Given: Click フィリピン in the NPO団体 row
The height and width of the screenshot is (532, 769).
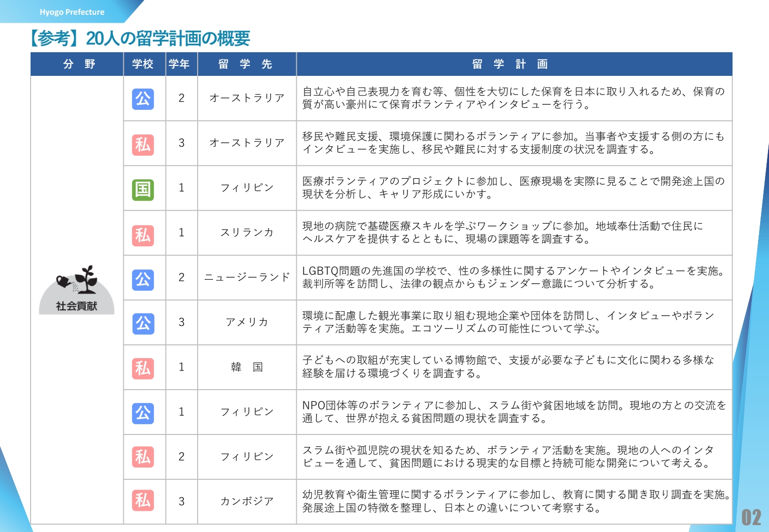Looking at the screenshot, I should (x=247, y=411).
